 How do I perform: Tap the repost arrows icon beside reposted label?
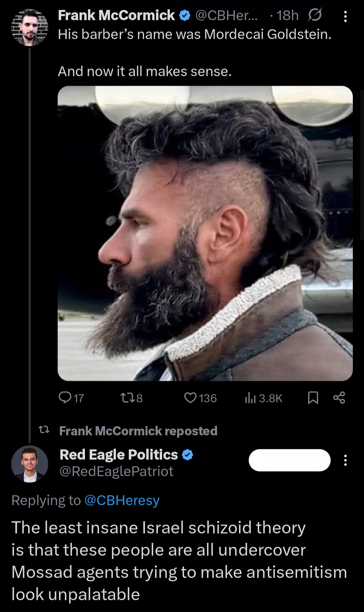(44, 430)
